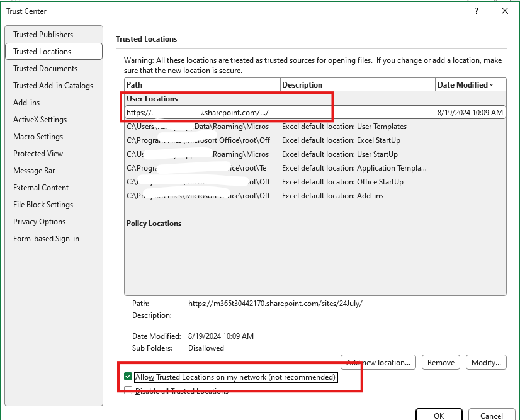Viewport: 520px width, 420px height.
Task: Select the User Templates location row
Action: point(315,127)
